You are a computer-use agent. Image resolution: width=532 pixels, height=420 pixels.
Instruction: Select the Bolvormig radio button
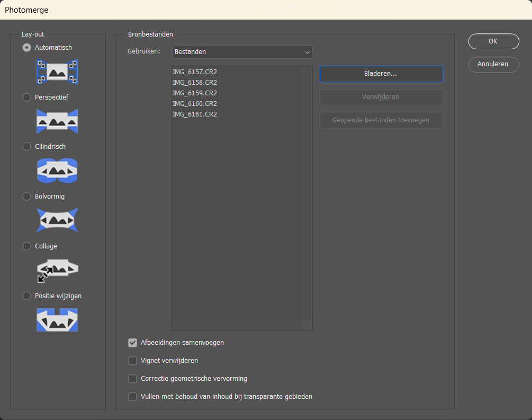pos(27,196)
